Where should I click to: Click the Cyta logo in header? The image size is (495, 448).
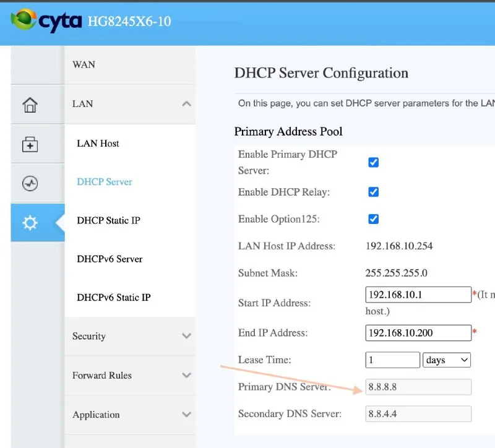[x=47, y=22]
